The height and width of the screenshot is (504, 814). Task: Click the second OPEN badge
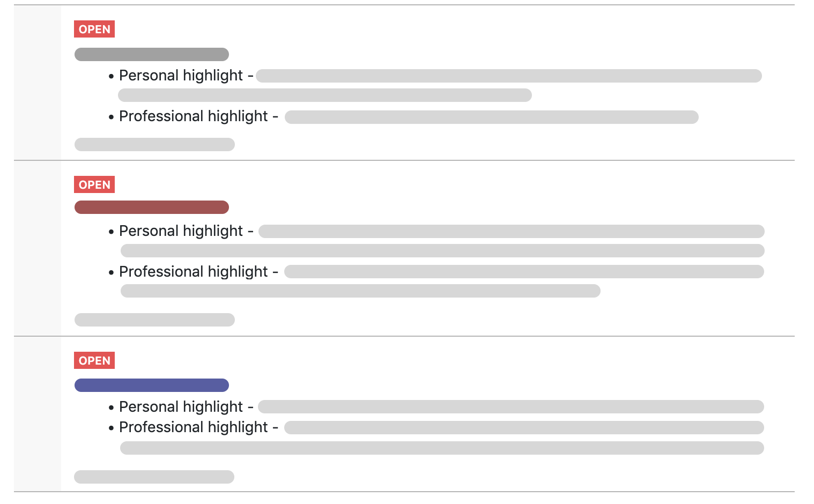(x=94, y=184)
